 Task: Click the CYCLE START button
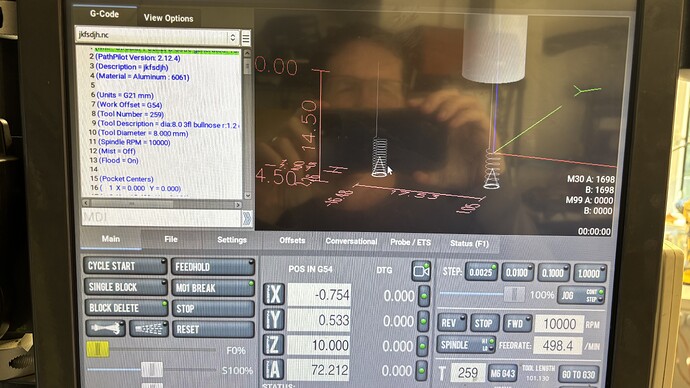(125, 266)
